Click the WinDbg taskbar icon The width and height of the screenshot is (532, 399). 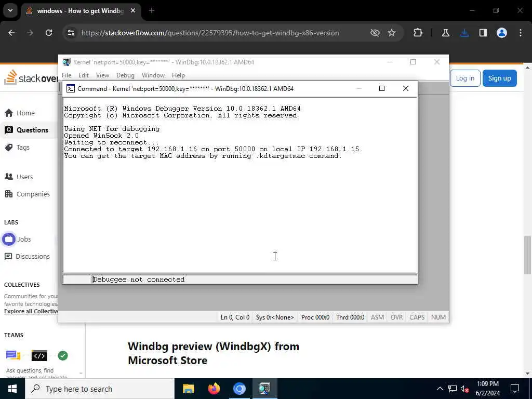(265, 389)
